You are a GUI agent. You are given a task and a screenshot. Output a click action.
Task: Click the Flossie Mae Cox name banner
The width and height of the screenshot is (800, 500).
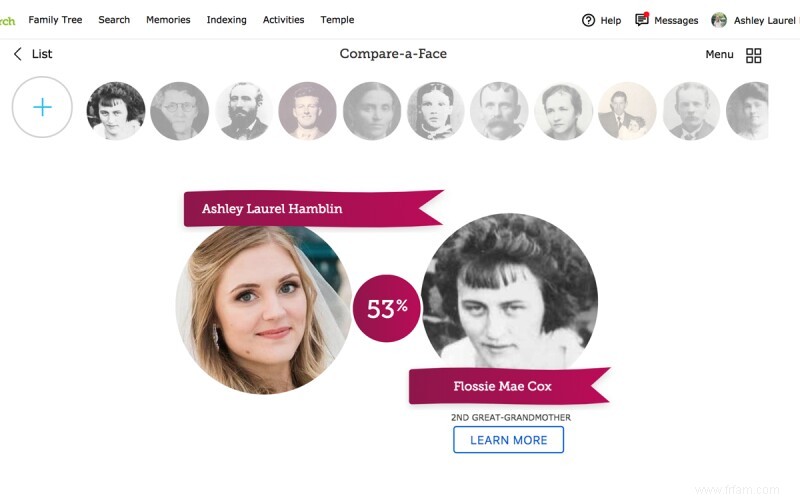tap(502, 386)
